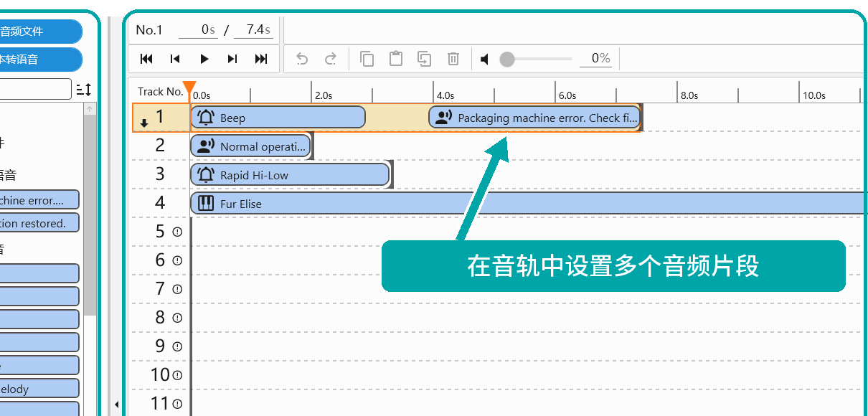Jump to end of timeline
Screen dimensions: 868x416
pos(261,59)
